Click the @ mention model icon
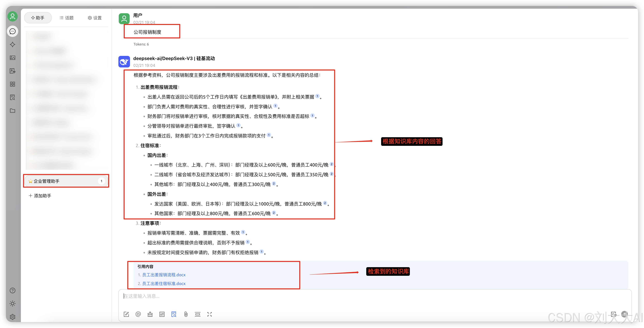The width and height of the screenshot is (644, 328). 138,314
